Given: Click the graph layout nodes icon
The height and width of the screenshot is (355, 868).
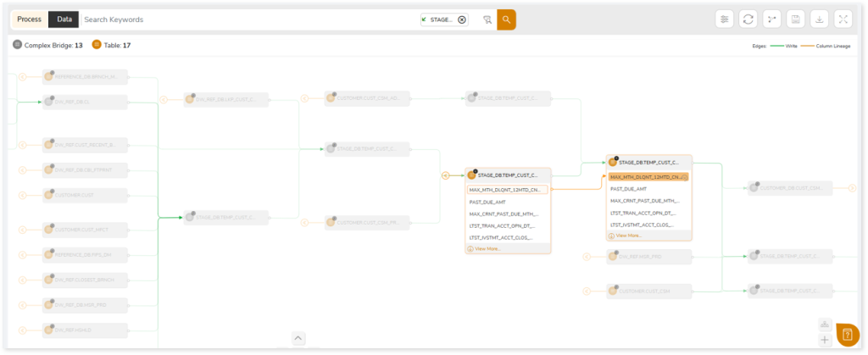Looking at the screenshot, I should [771, 19].
